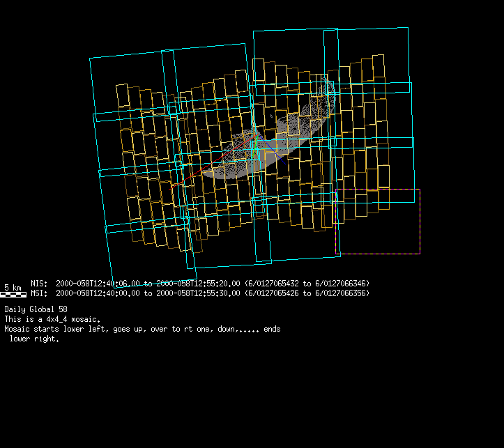
Task: Click the 'lower right.' text line
Action: click(x=34, y=339)
